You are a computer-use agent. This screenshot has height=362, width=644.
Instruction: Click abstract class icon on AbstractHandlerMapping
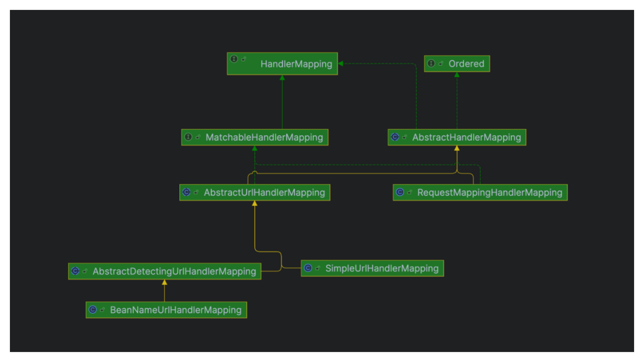(x=395, y=137)
